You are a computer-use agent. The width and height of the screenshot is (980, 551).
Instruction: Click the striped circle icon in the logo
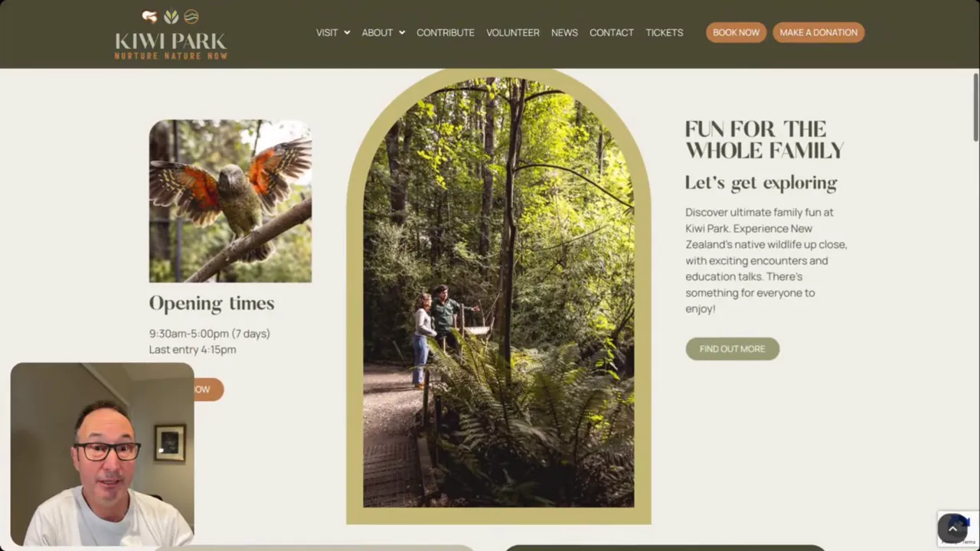pos(191,17)
